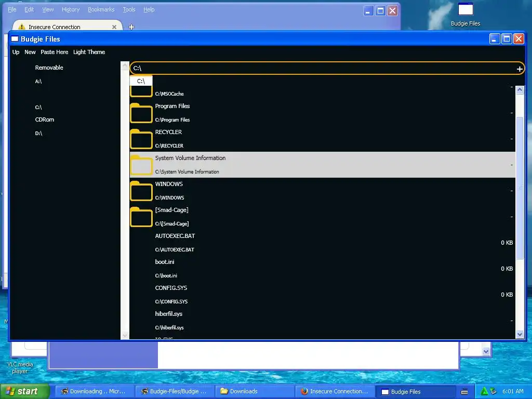The image size is (532, 399).
Task: Select the boot.ini file name
Action: [x=165, y=262]
